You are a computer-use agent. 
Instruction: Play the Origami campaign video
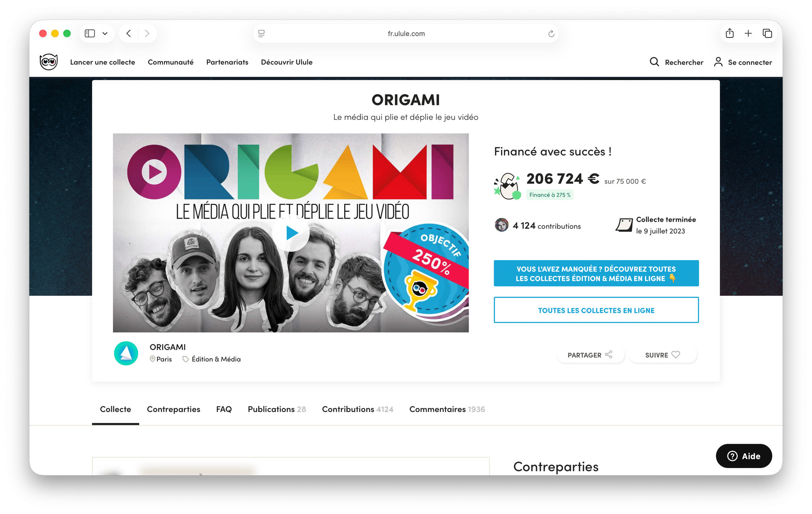click(291, 233)
